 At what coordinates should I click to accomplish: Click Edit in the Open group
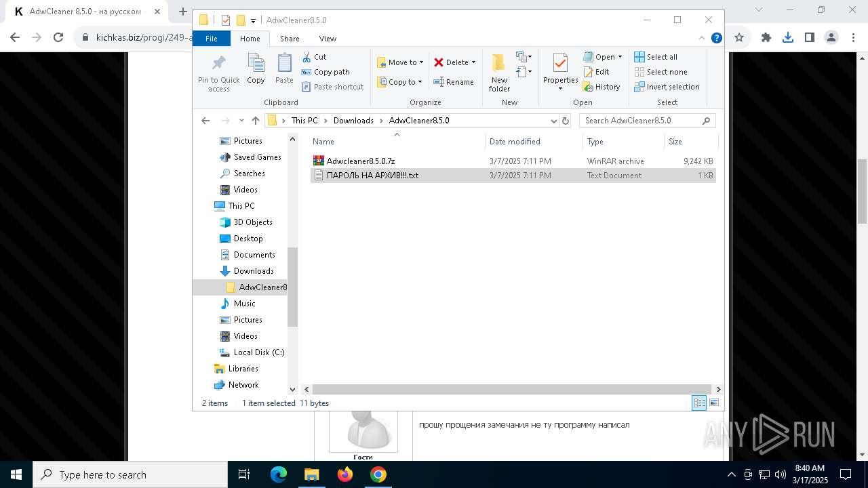tap(596, 72)
